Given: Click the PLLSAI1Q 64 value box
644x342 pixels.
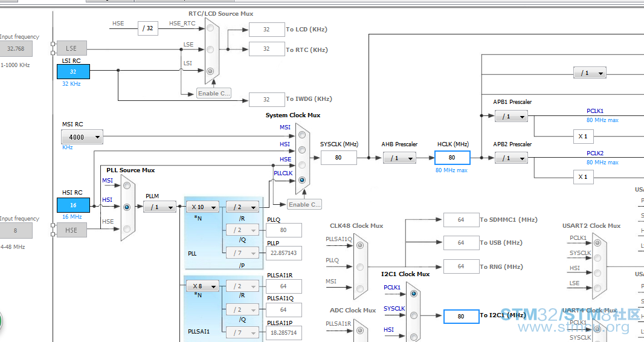Looking at the screenshot, I should (x=284, y=309).
